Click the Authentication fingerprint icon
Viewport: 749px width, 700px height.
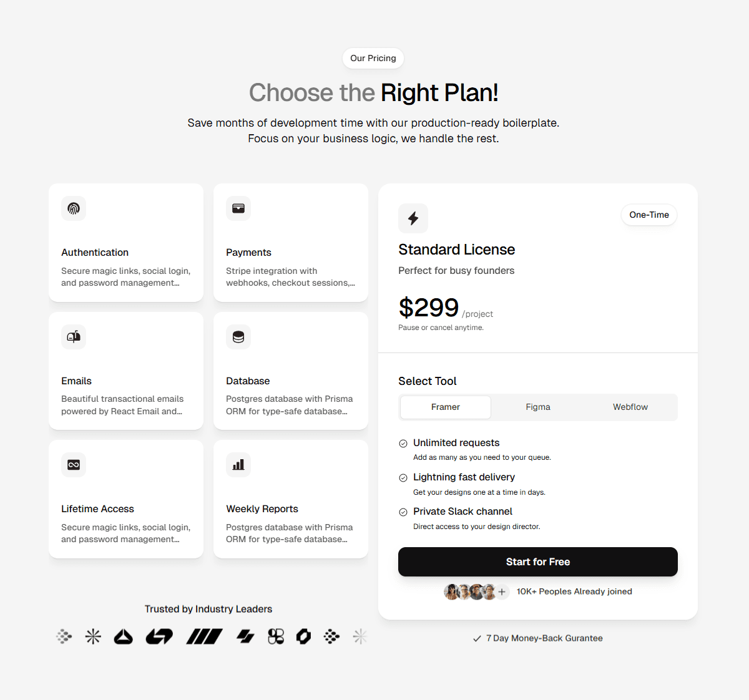[74, 208]
